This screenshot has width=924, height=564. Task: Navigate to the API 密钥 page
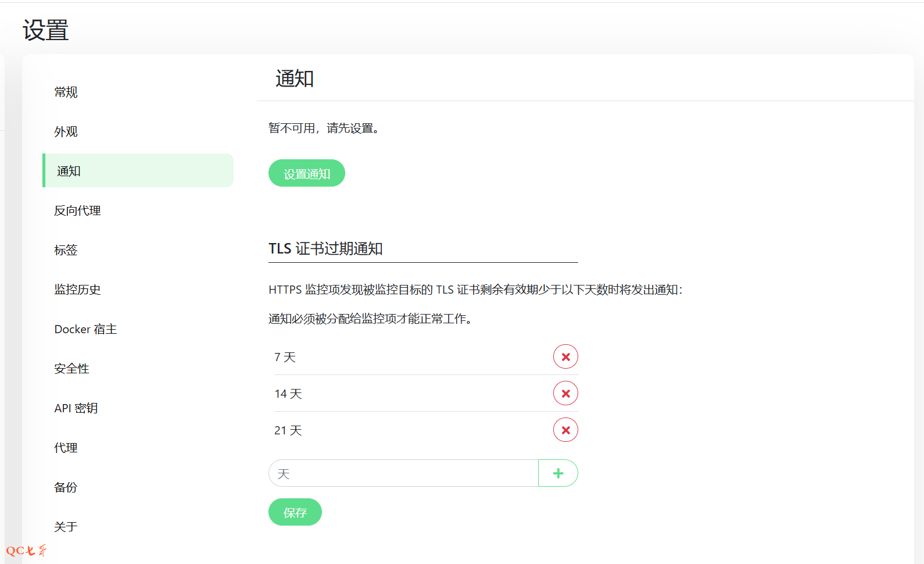pos(76,408)
